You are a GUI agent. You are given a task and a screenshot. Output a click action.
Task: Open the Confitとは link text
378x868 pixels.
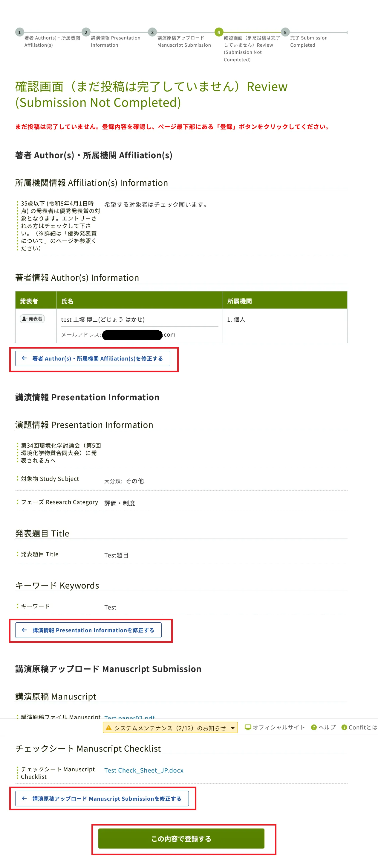362,727
